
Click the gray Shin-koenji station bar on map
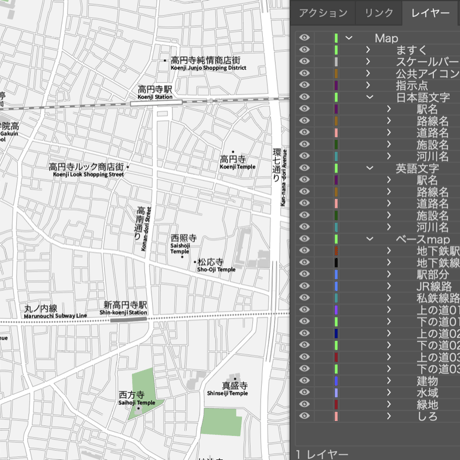click(x=128, y=320)
